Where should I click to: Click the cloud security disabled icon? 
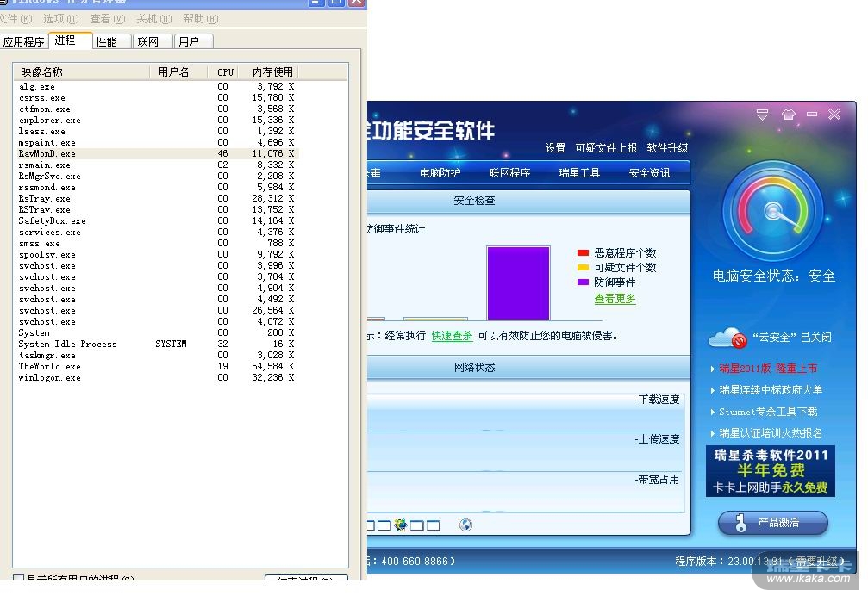(x=727, y=338)
